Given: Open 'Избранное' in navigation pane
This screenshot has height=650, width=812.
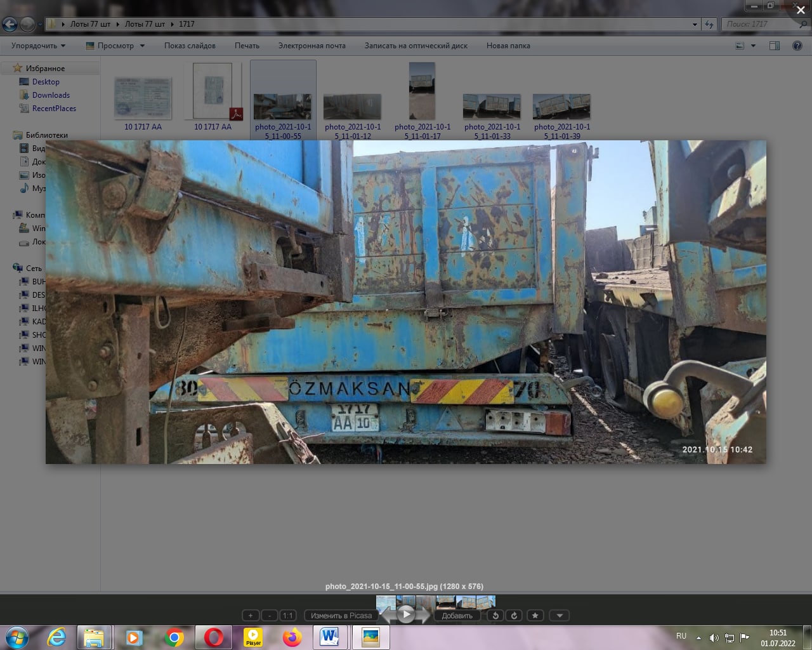Looking at the screenshot, I should 45,69.
